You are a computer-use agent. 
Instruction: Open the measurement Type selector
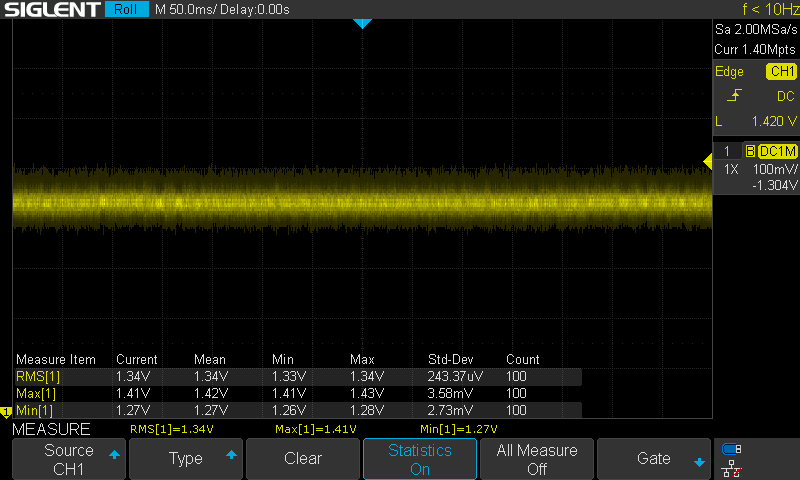point(186,459)
